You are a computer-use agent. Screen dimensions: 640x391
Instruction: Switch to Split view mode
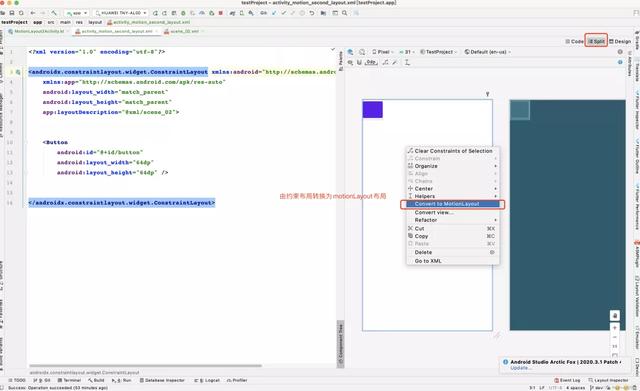(x=596, y=41)
